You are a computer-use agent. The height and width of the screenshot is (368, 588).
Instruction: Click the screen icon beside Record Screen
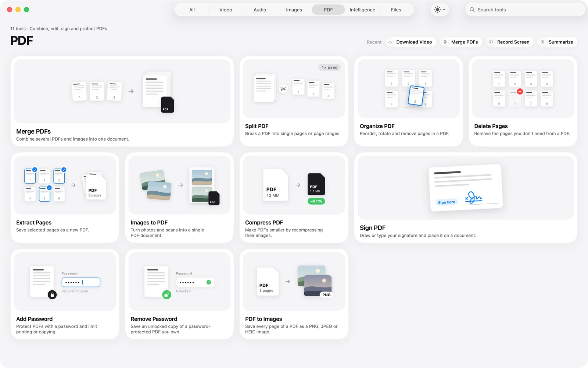pyautogui.click(x=491, y=42)
